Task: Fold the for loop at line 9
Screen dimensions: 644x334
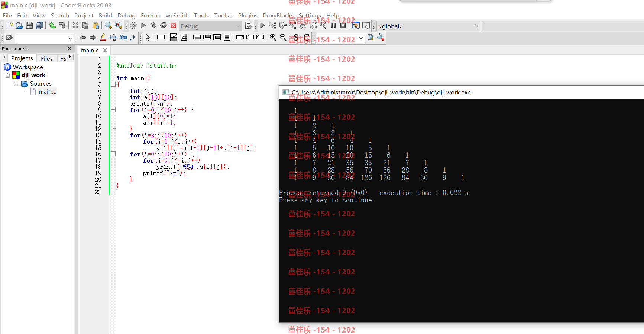Action: point(113,110)
